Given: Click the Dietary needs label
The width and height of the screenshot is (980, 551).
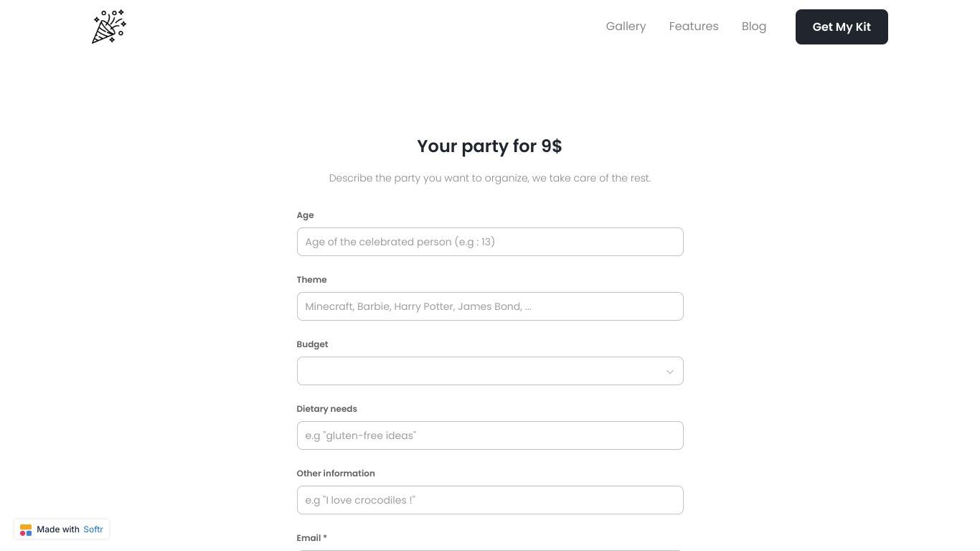Looking at the screenshot, I should [x=326, y=409].
